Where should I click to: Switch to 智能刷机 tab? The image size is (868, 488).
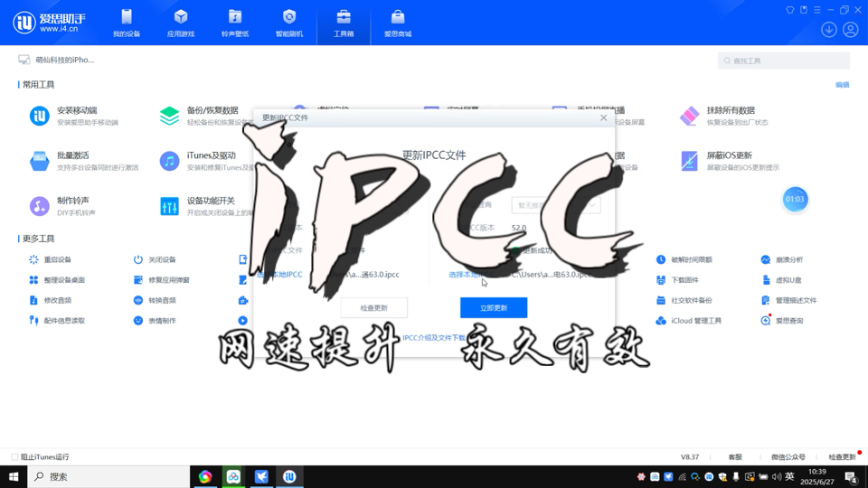pos(289,23)
